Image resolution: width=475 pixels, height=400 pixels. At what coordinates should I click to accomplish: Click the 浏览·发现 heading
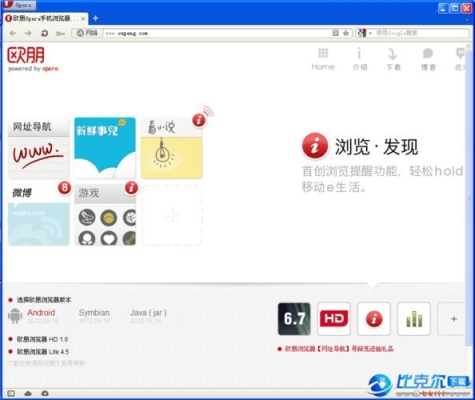tap(376, 147)
